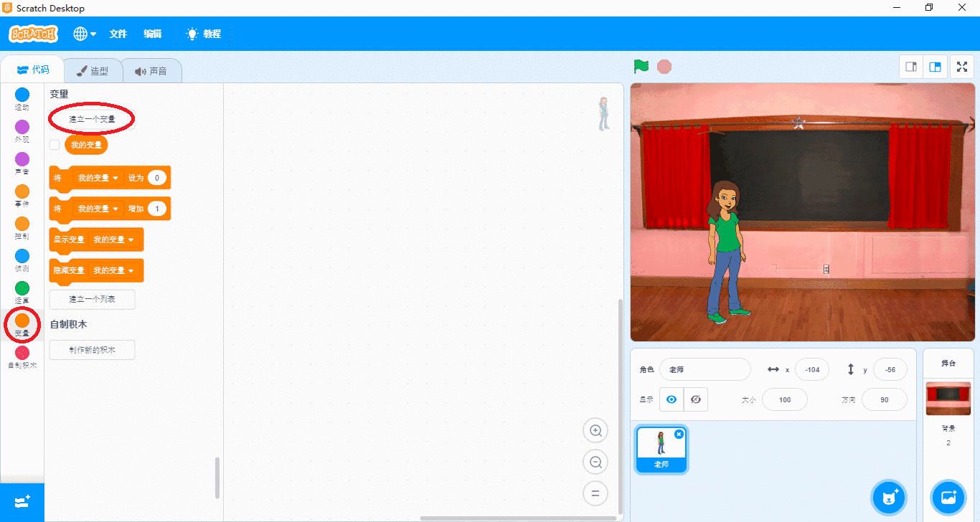Screen dimensions: 980x522
Task: Switch to the 造型 tab
Action: point(93,71)
